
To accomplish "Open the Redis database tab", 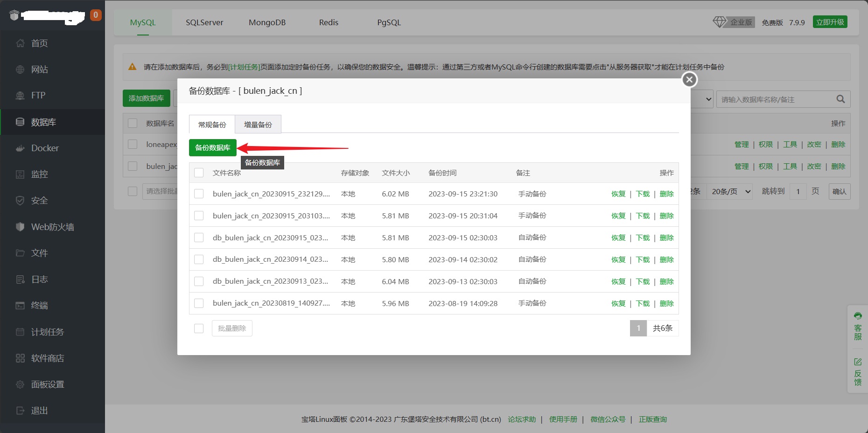I will pyautogui.click(x=329, y=22).
